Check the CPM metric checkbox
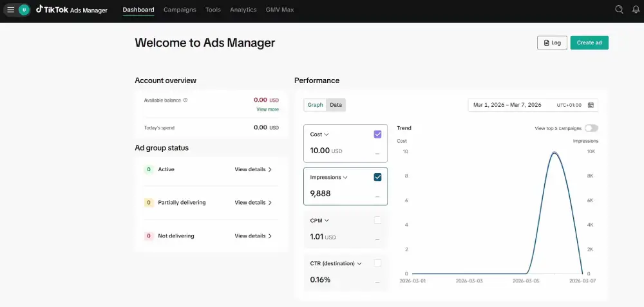 point(377,220)
